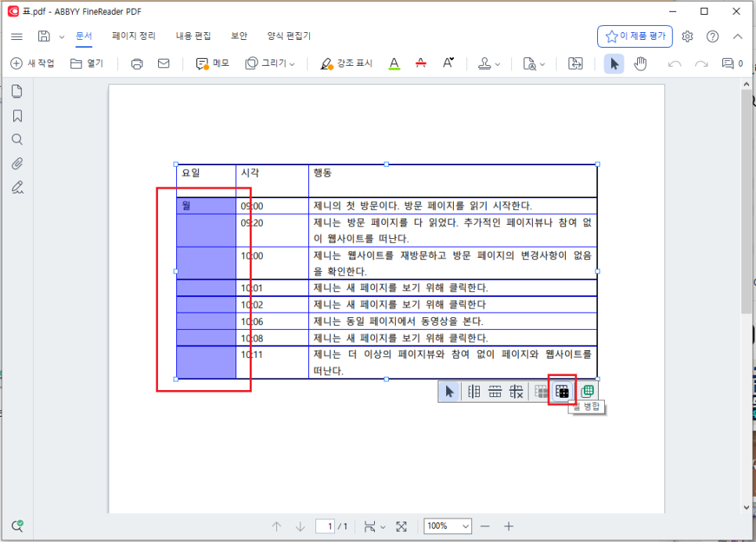Click the 10:06 time cell
756x542 pixels.
coord(272,321)
